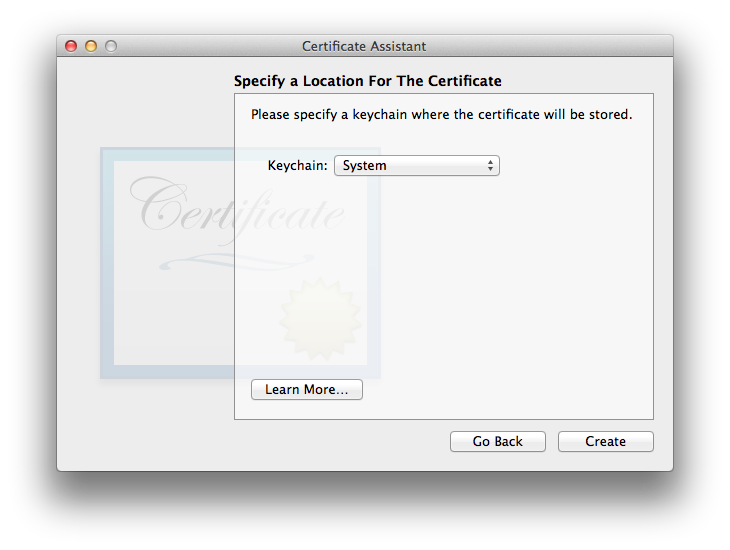The image size is (730, 550).
Task: Click the Learn More... button
Action: click(307, 389)
